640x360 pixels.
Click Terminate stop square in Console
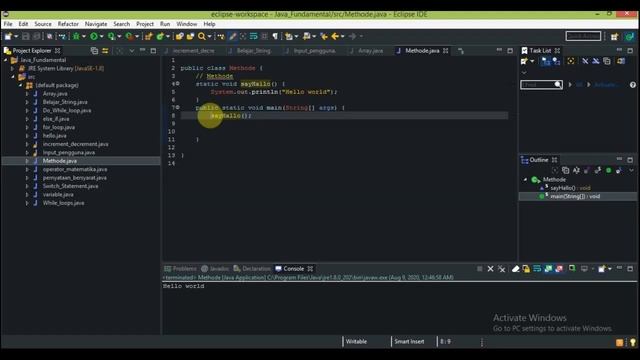point(480,269)
